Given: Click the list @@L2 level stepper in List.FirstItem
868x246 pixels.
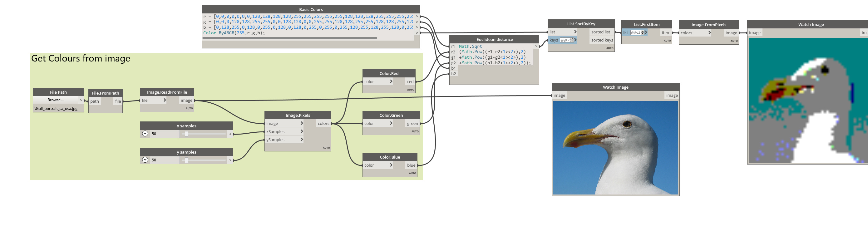Looking at the screenshot, I should pyautogui.click(x=638, y=33).
